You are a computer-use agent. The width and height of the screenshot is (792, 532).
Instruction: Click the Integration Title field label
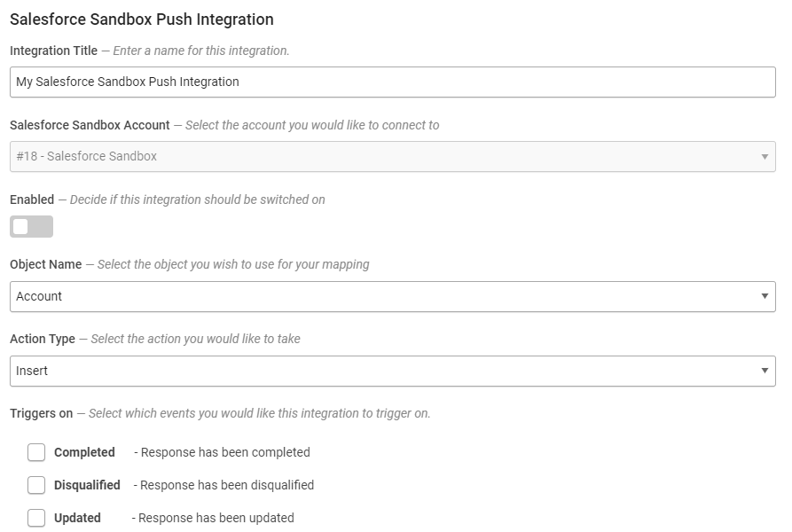[x=53, y=51]
